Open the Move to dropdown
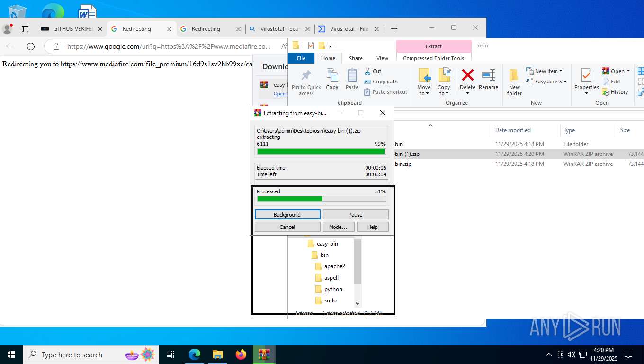644x364 pixels. (424, 91)
